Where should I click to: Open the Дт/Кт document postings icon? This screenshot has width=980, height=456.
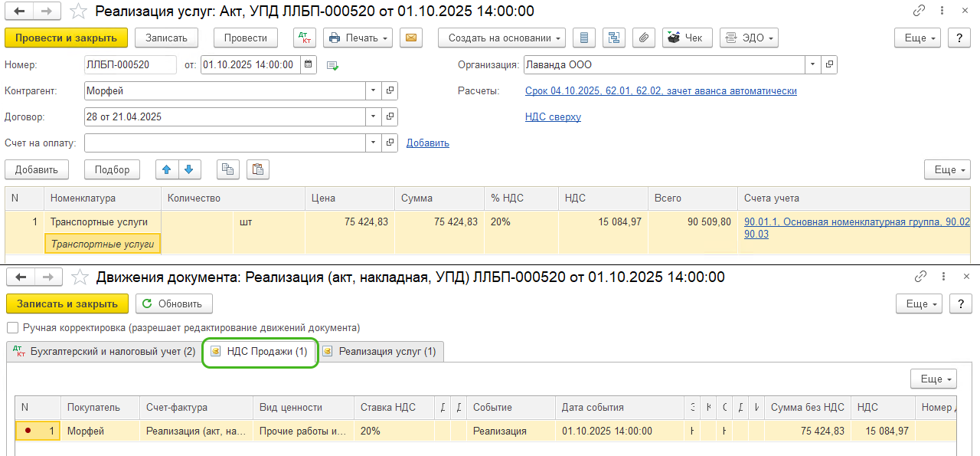pos(305,38)
